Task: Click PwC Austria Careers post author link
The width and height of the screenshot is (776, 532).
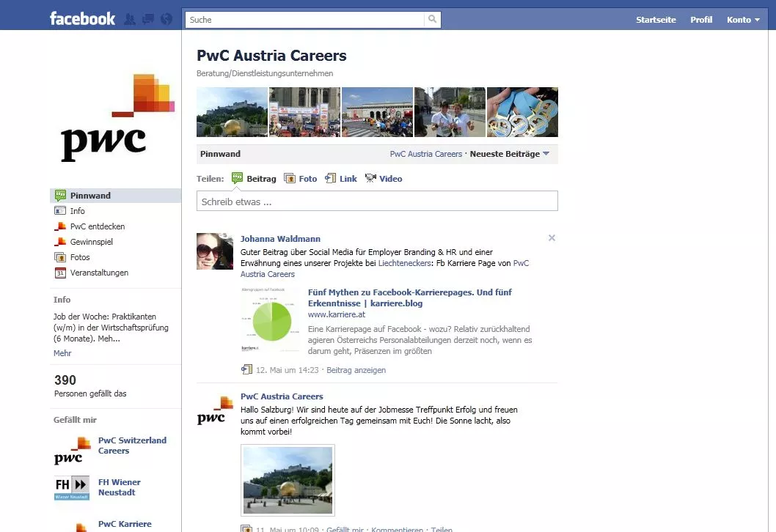Action: [x=282, y=396]
